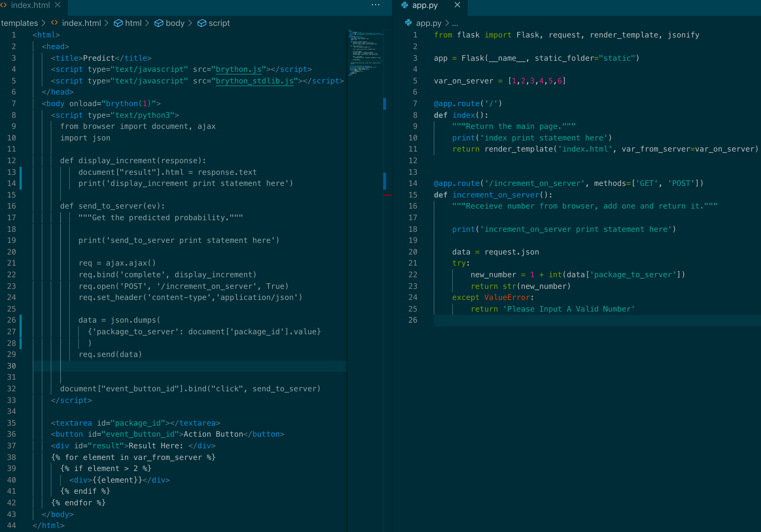Viewport: 761px width, 532px height.
Task: Click the brython_stdlib.js link
Action: coord(255,81)
